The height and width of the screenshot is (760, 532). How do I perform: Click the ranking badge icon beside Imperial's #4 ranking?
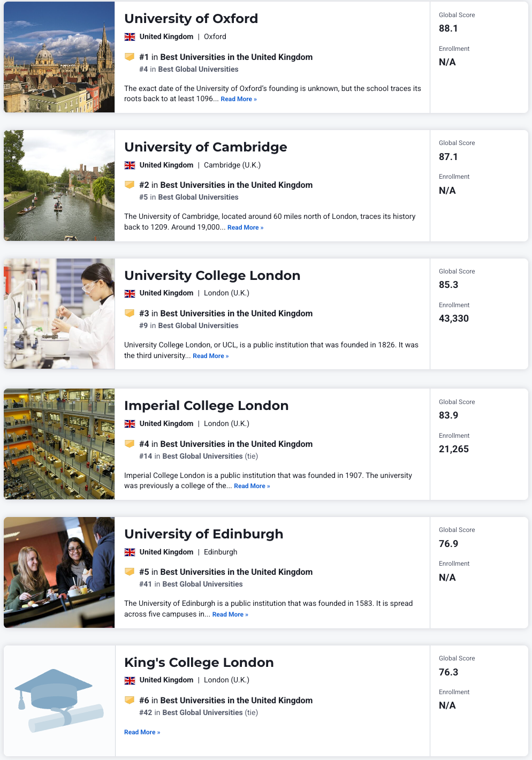tap(130, 444)
